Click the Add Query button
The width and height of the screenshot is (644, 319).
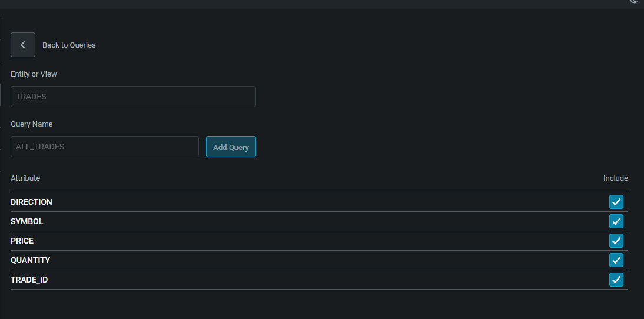(x=231, y=147)
